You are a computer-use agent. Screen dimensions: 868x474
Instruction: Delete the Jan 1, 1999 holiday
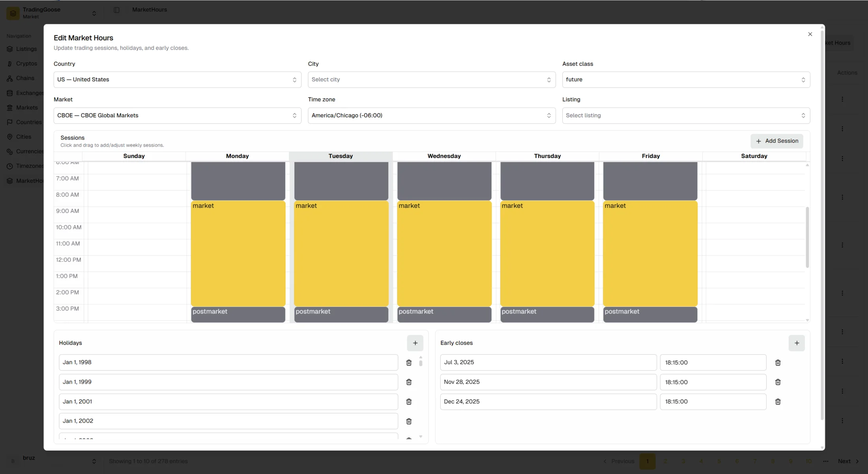point(409,382)
